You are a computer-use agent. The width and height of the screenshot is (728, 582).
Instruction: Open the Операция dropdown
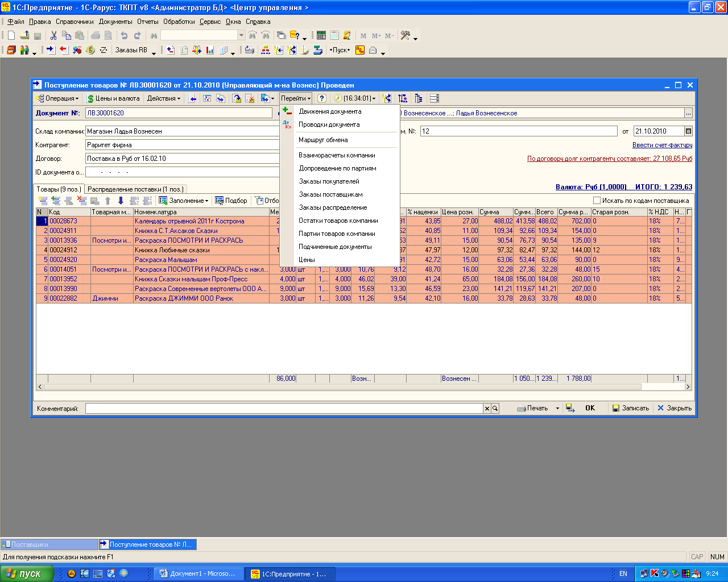pyautogui.click(x=57, y=98)
